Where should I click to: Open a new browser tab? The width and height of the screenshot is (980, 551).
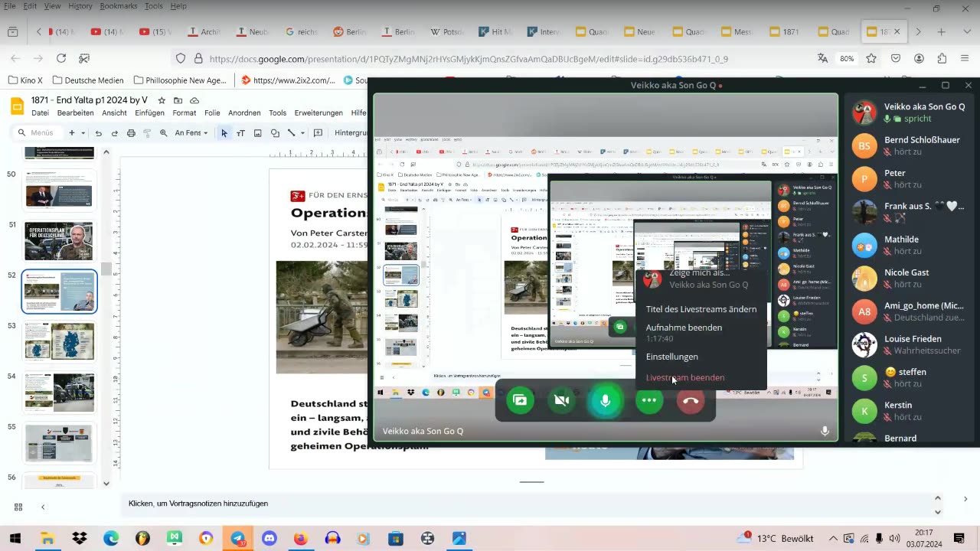[x=941, y=32]
